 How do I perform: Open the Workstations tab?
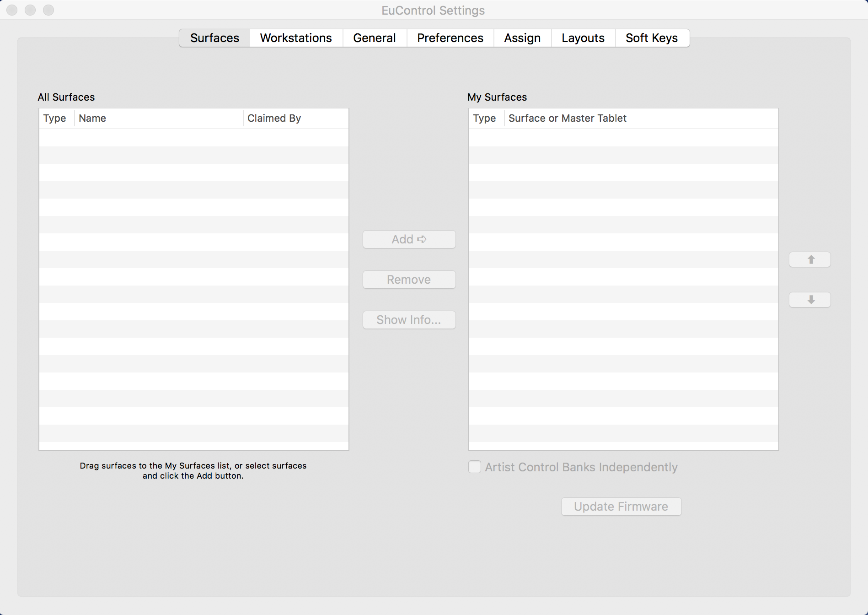pos(296,38)
